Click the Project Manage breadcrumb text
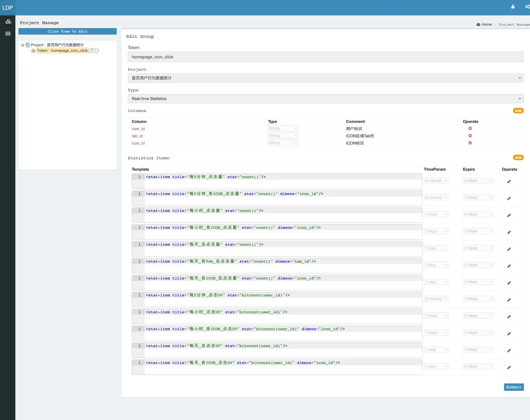The image size is (530, 420). (x=514, y=25)
